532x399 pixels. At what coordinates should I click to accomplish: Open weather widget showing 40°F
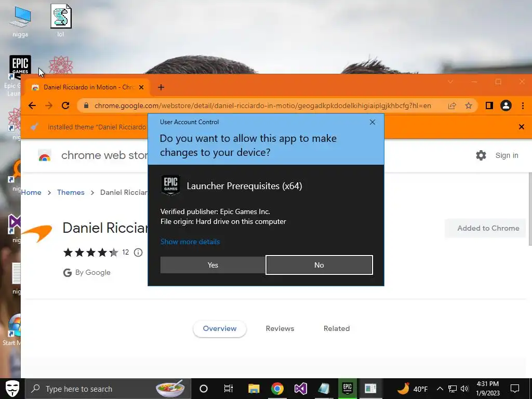tap(413, 389)
